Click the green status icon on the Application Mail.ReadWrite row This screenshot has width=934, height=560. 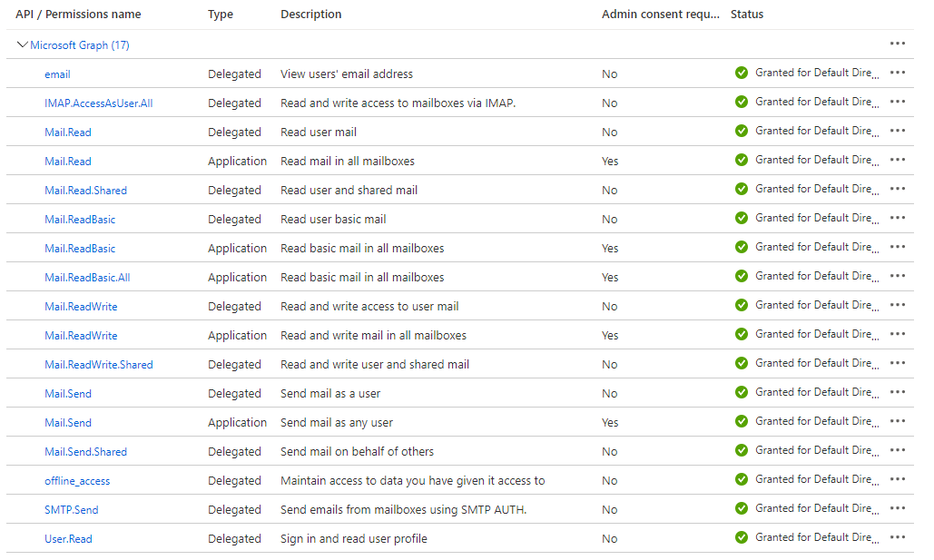[742, 334]
